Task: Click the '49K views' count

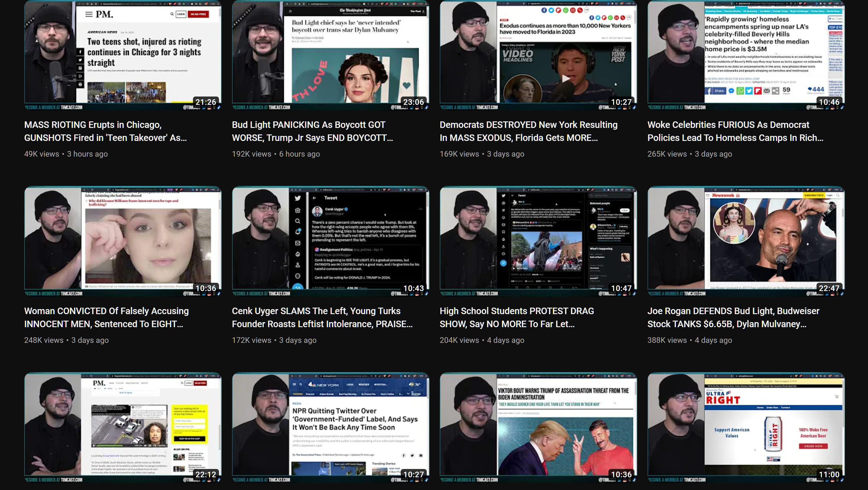Action: pos(42,154)
